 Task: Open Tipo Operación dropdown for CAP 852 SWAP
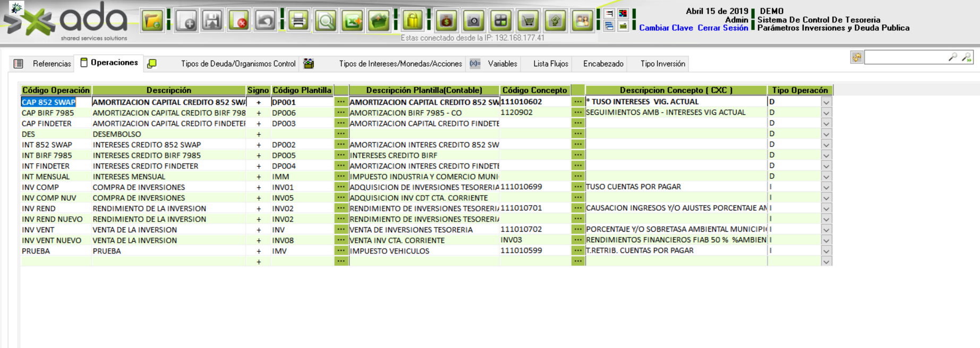pyautogui.click(x=826, y=102)
